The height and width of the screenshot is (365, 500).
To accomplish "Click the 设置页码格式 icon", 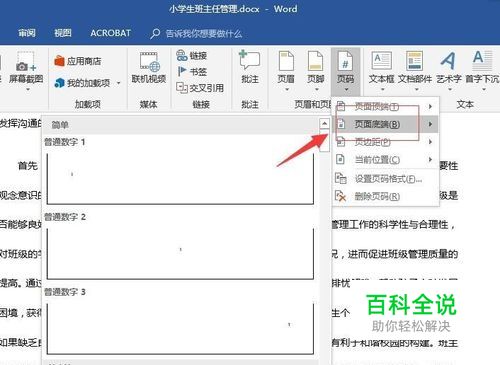I will 341,178.
